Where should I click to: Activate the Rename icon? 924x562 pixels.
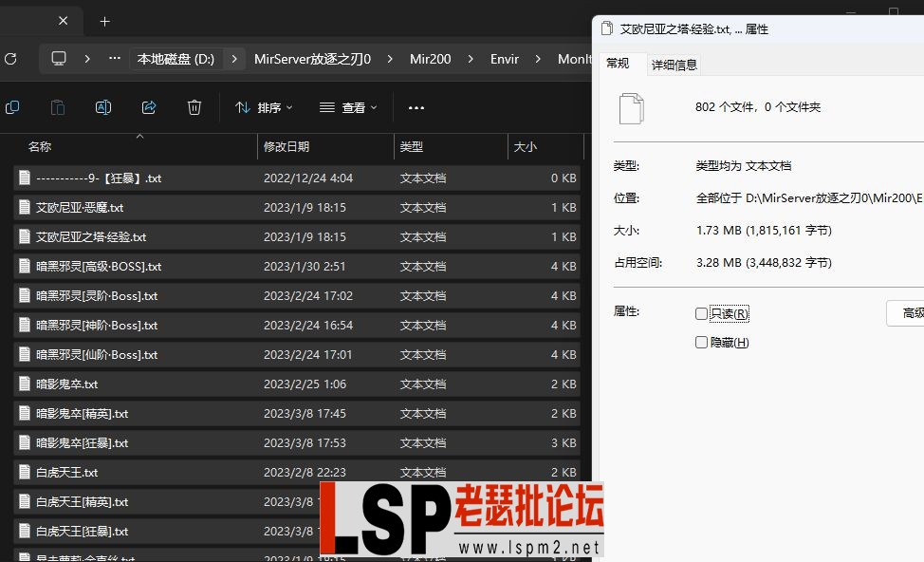point(102,107)
